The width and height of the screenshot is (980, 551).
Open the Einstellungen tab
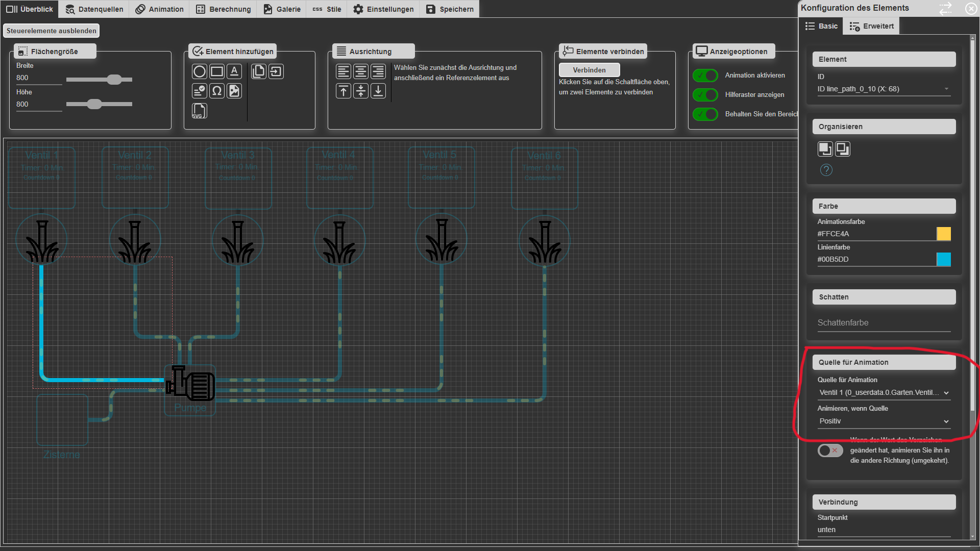click(383, 9)
